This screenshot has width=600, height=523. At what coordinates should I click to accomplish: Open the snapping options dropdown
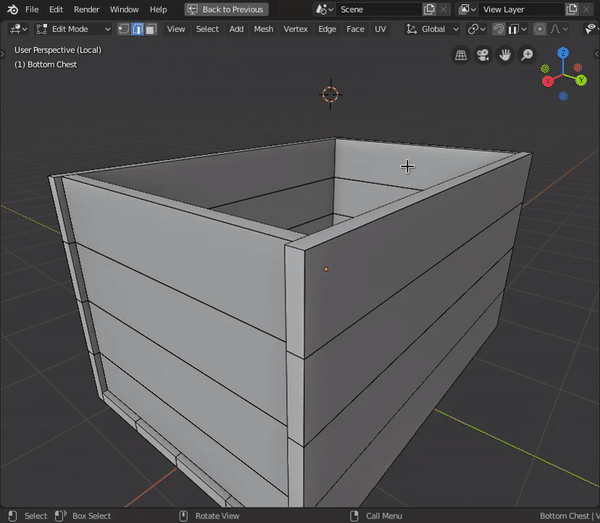click(518, 29)
